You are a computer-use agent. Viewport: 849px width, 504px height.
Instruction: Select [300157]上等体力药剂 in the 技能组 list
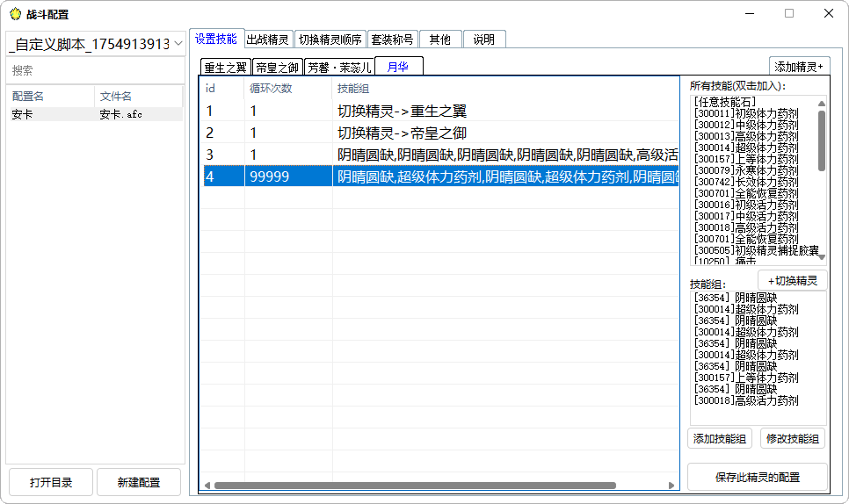(745, 378)
